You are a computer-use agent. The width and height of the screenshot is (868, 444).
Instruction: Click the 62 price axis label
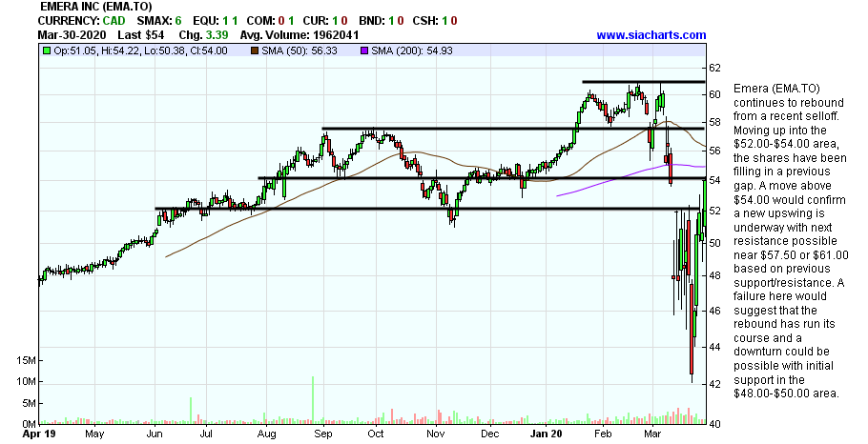(713, 69)
